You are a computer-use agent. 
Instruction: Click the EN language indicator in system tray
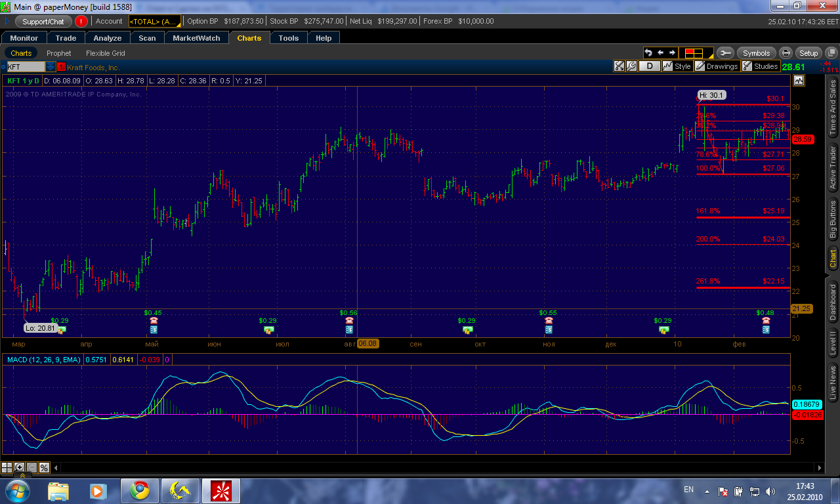(688, 490)
